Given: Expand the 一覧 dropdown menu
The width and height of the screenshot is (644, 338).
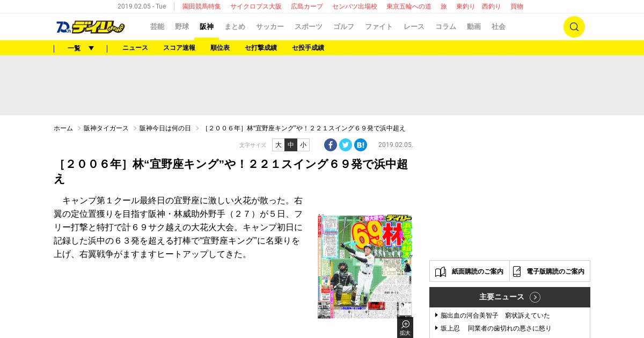Looking at the screenshot, I should [x=81, y=48].
